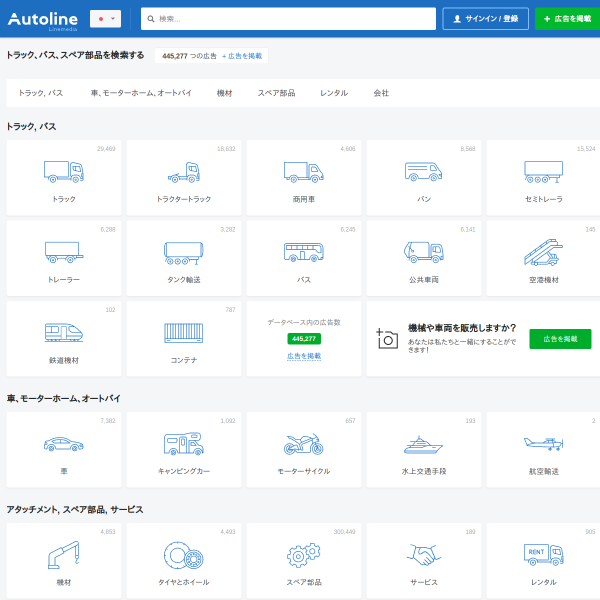Open the サービス handshake icon
Viewport: 600px width, 600px height.
pyautogui.click(x=423, y=555)
